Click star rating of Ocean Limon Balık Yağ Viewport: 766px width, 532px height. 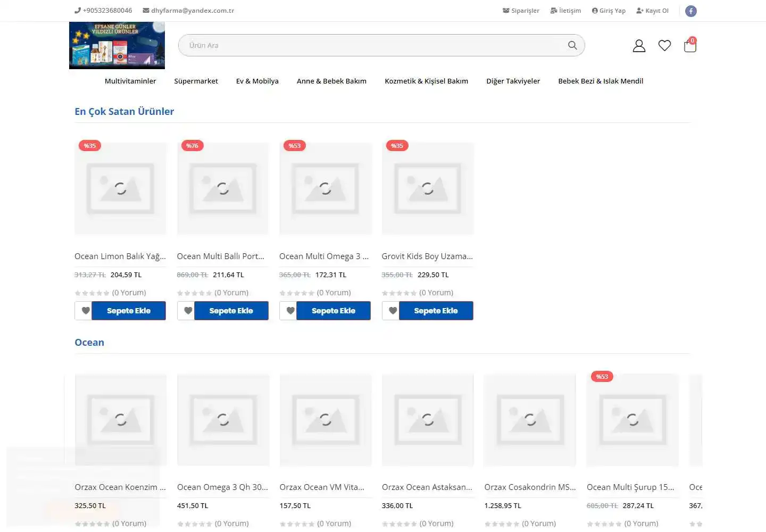tap(92, 293)
